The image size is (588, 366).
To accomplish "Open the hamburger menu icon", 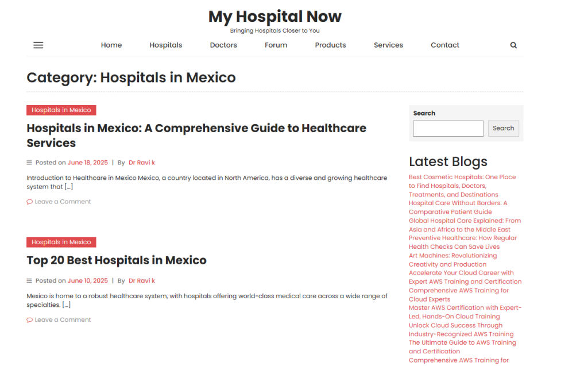I will (x=38, y=45).
